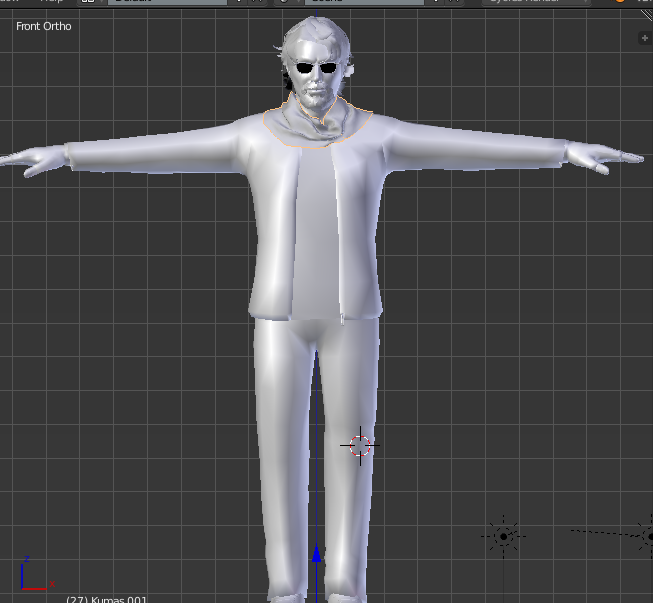Select the lamp object with dashed rays
The width and height of the screenshot is (653, 603).
(x=503, y=536)
